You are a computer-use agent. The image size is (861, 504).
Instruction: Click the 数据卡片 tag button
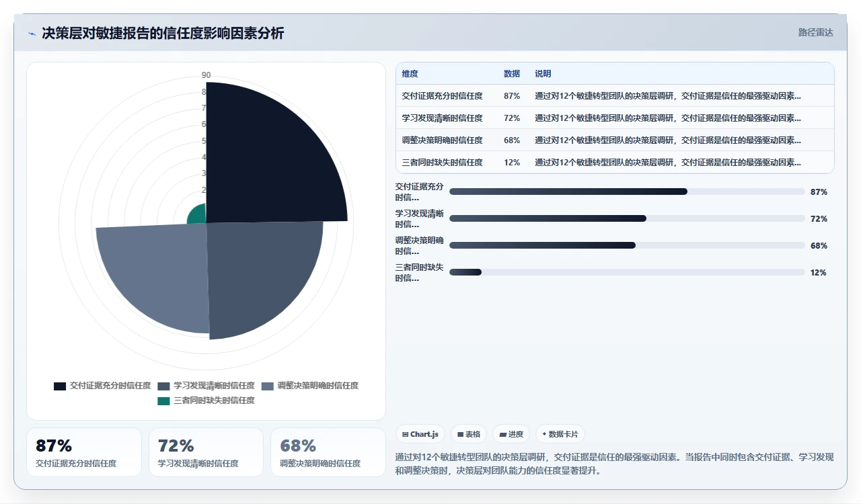coord(560,434)
